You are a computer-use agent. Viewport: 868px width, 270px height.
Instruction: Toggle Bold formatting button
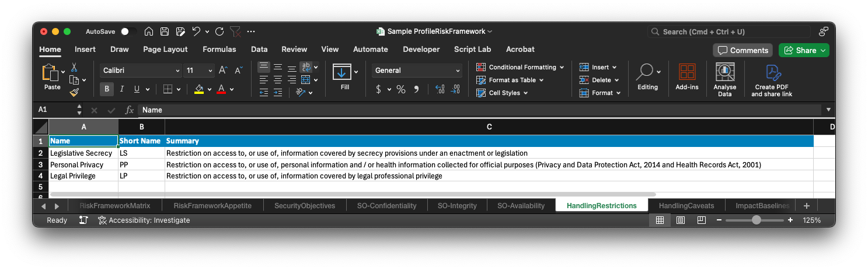pyautogui.click(x=107, y=89)
